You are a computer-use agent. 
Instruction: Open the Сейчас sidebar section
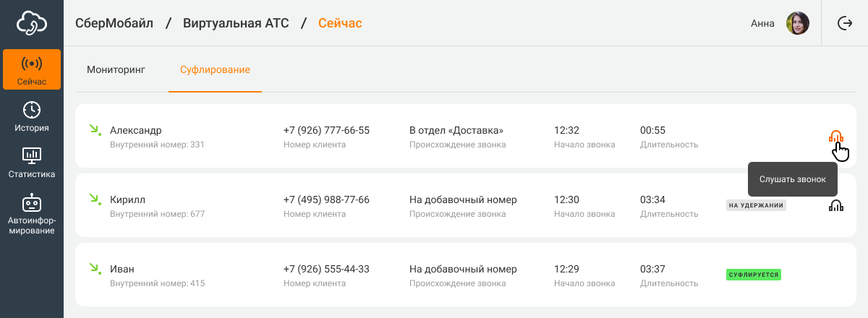coord(32,69)
